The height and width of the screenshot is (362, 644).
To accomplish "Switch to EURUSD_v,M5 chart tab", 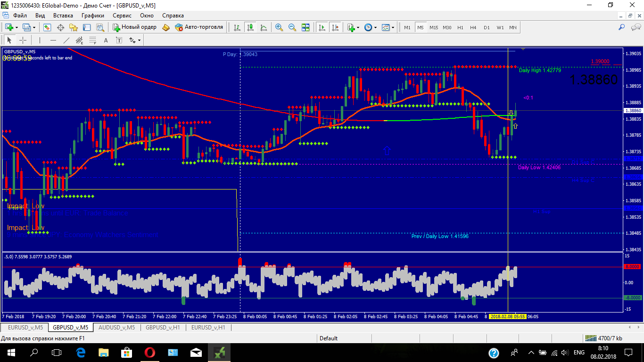I will [x=25, y=327].
